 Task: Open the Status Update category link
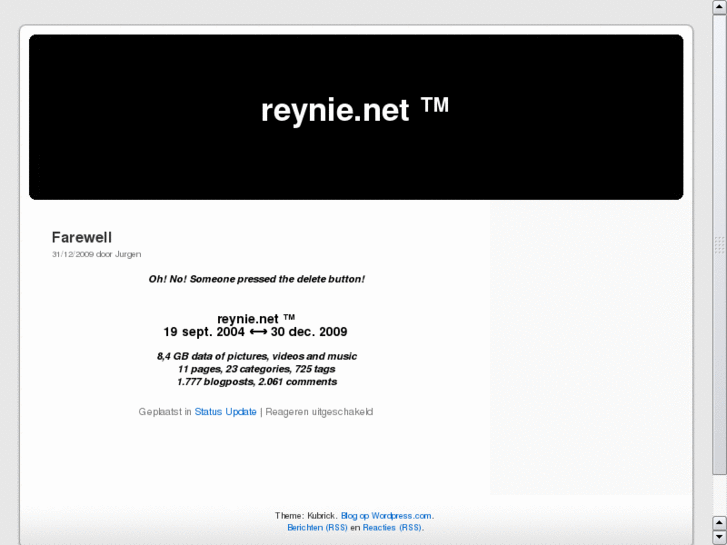tap(225, 412)
